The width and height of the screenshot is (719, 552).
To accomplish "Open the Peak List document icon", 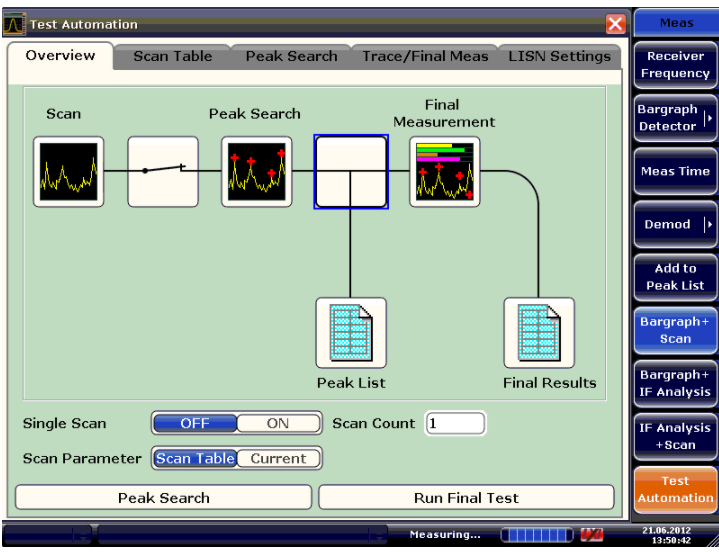I will click(351, 333).
